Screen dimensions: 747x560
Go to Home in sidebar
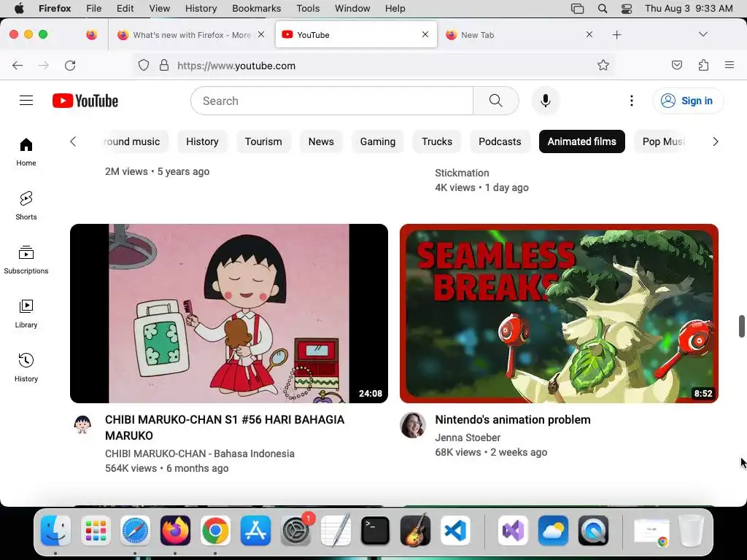pyautogui.click(x=26, y=152)
